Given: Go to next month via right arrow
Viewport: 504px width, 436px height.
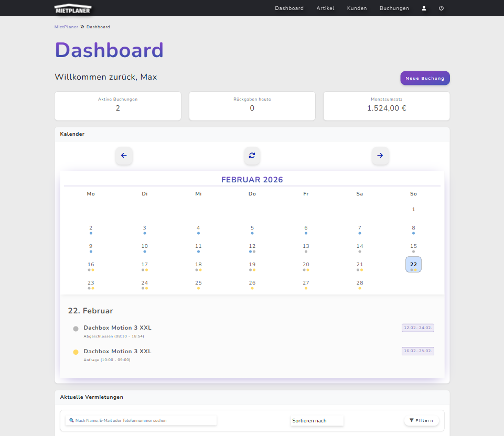Looking at the screenshot, I should tap(380, 156).
